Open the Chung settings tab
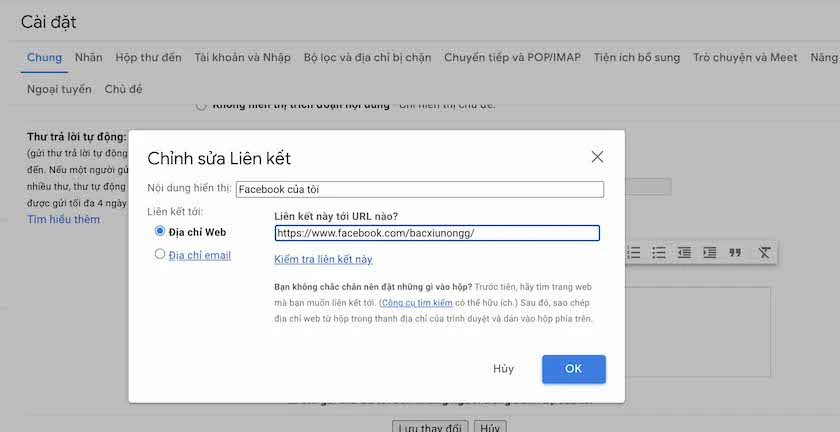This screenshot has width=840, height=432. coord(44,57)
